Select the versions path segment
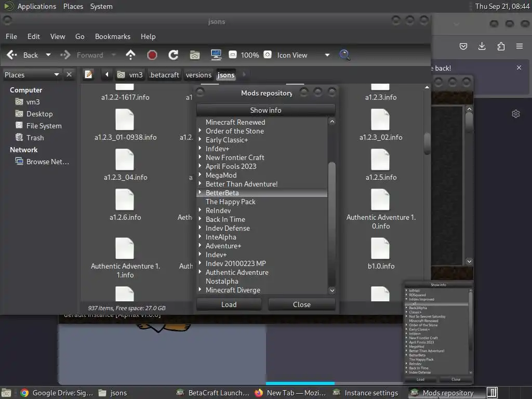 pyautogui.click(x=198, y=75)
